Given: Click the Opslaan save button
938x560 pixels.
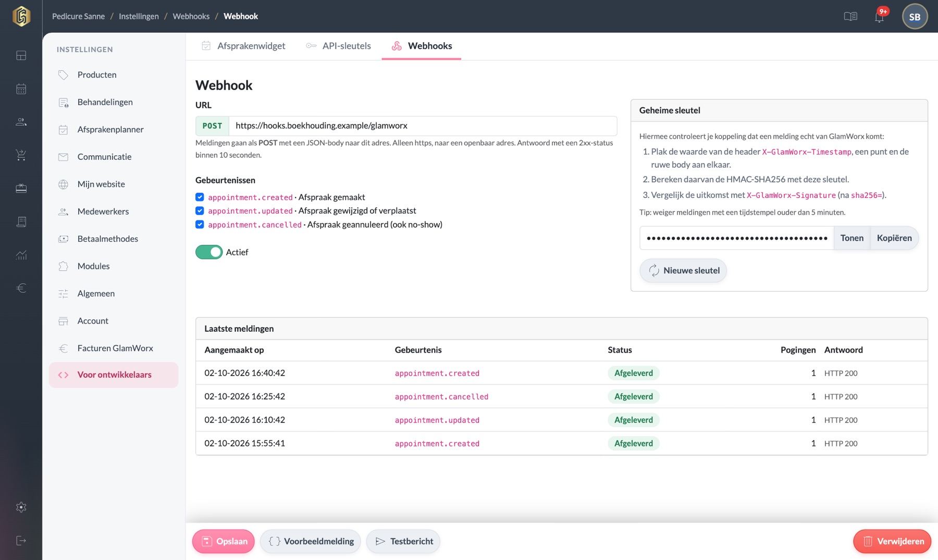Looking at the screenshot, I should coord(224,541).
